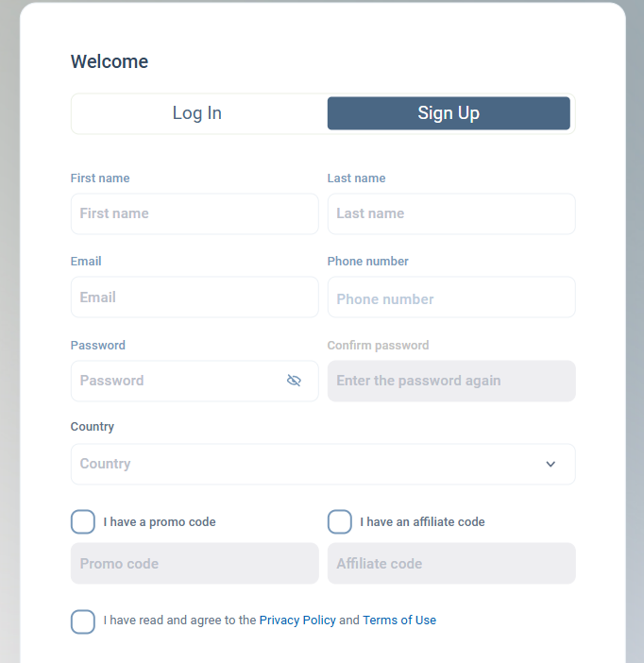The image size is (644, 663).
Task: Click the Affiliate code text field
Action: (x=451, y=564)
